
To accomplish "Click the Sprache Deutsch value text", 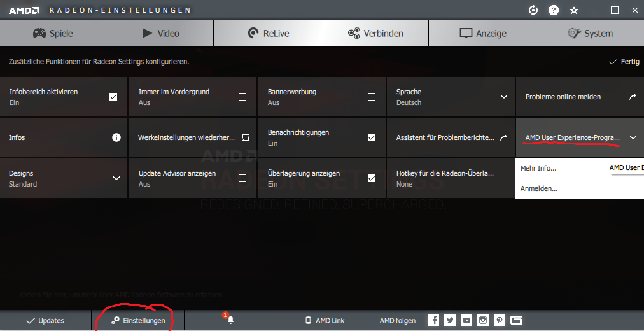I will point(409,102).
